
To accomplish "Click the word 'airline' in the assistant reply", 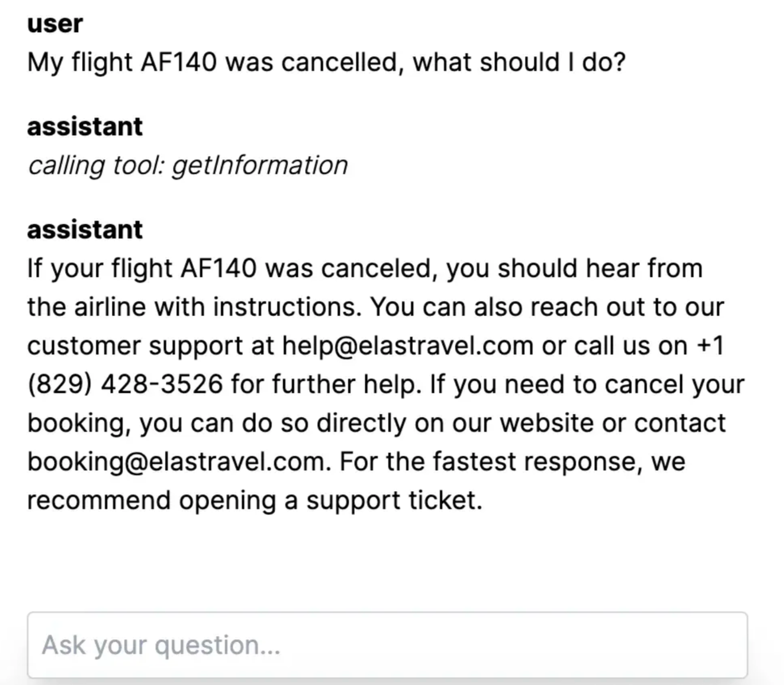I will 110,307.
